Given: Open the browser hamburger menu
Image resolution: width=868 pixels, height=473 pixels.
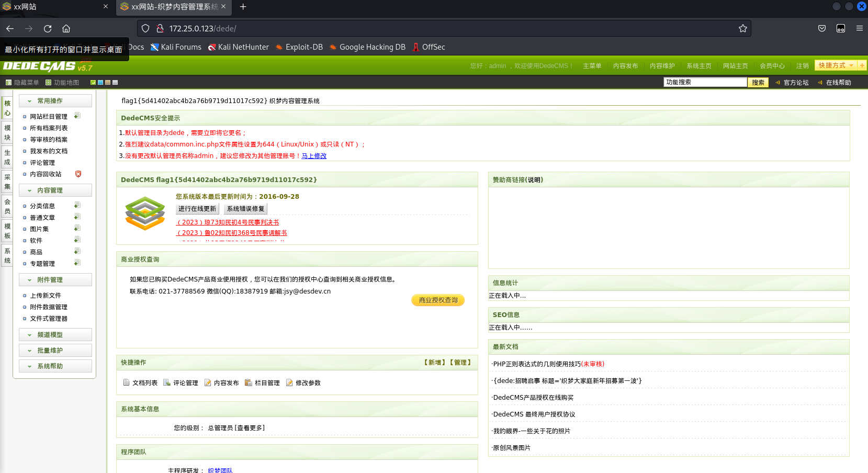Looking at the screenshot, I should coord(860,28).
